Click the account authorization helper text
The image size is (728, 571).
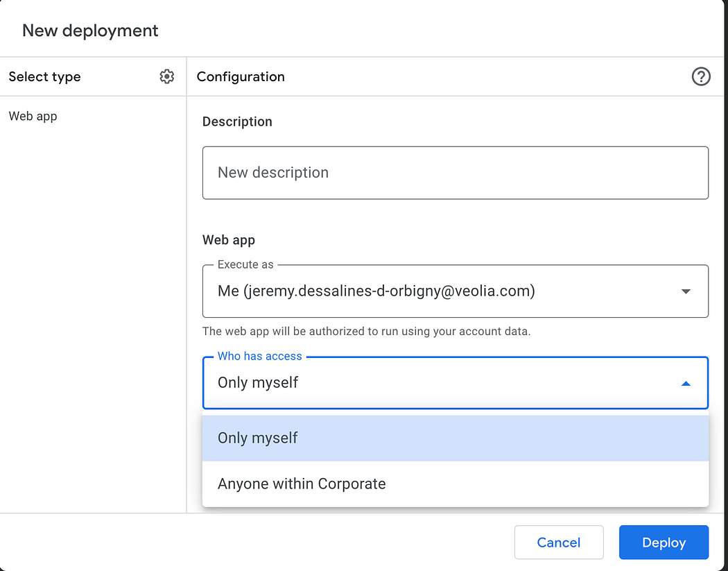click(366, 332)
